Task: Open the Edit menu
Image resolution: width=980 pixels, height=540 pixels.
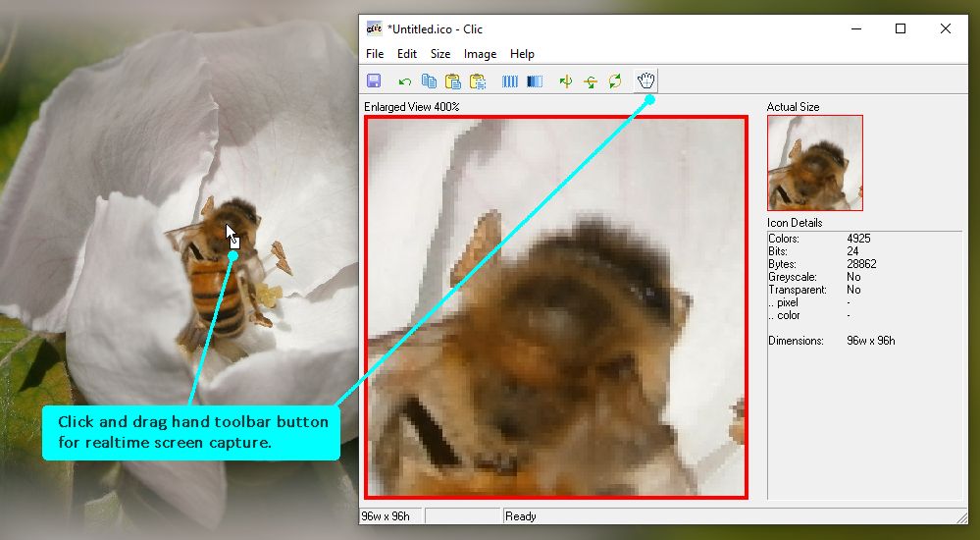Action: coord(407,54)
